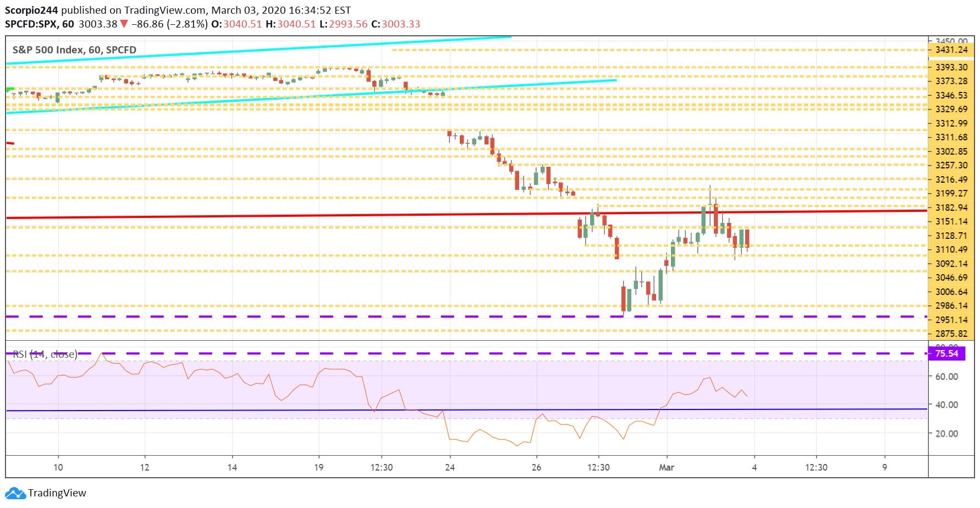
Task: Select the 3257.30 price level label
Action: coord(951,165)
